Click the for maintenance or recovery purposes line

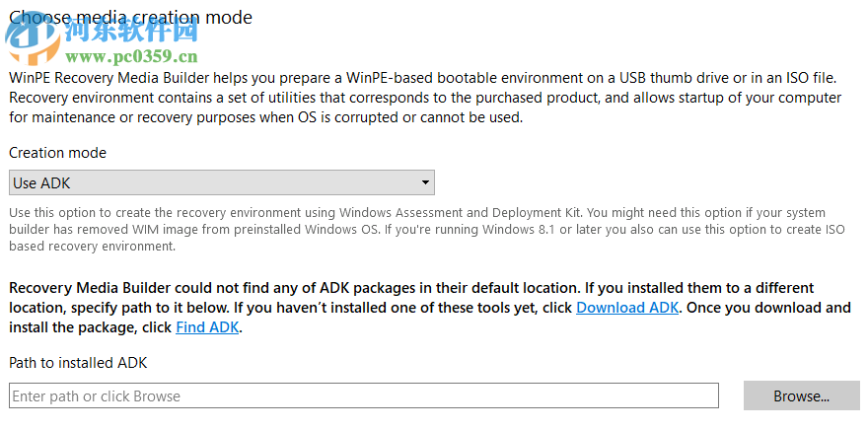tap(266, 117)
